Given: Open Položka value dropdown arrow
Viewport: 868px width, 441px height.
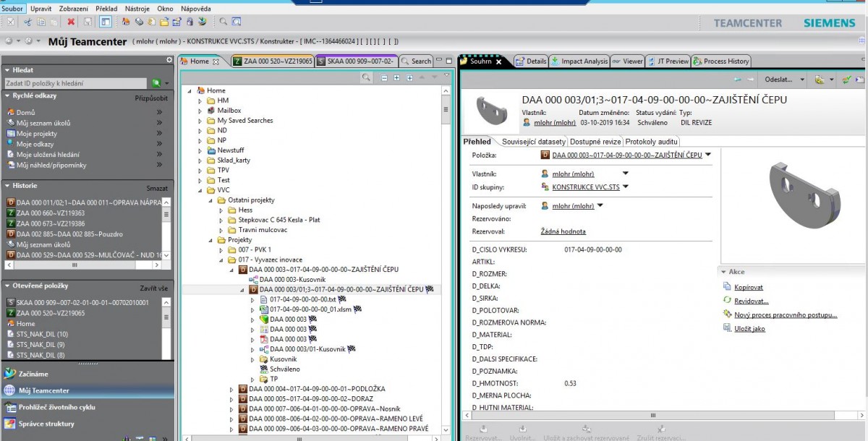Looking at the screenshot, I should pos(708,154).
